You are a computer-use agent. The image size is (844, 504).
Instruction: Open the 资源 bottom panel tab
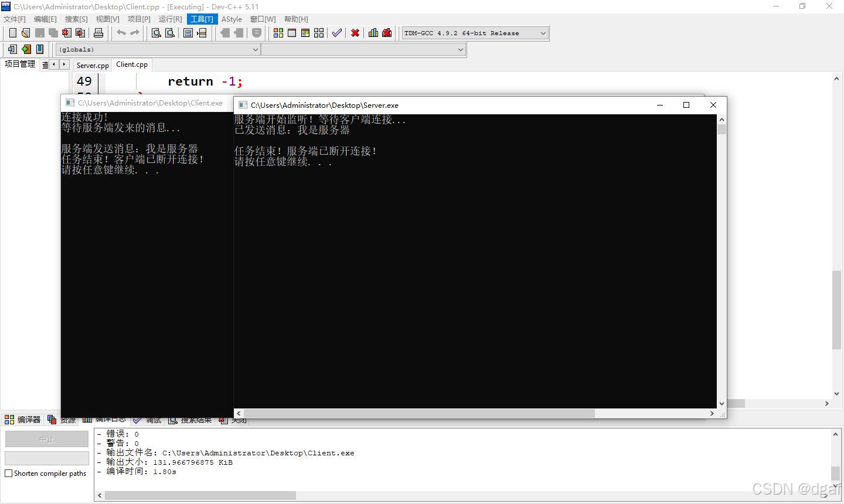(62, 420)
